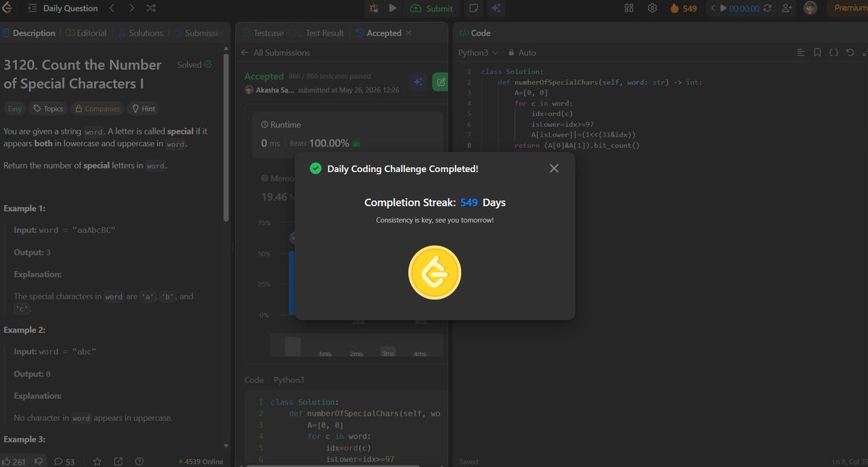Submit the solution

[x=432, y=8]
